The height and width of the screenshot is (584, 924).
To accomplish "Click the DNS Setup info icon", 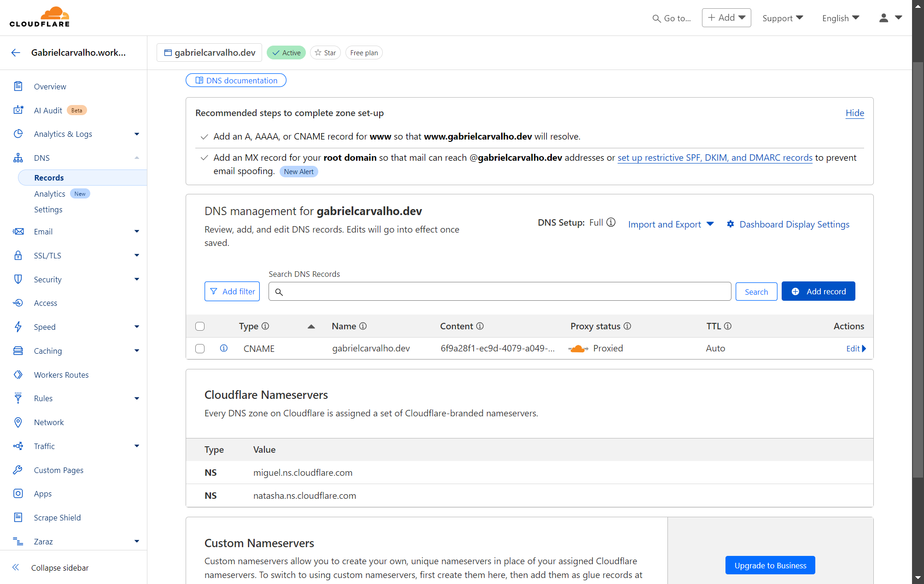I will tap(611, 222).
